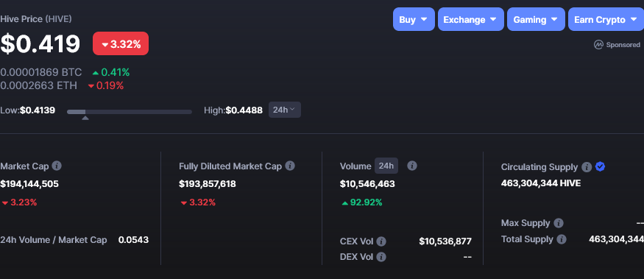Click the Total Supply info icon
The height and width of the screenshot is (279, 644).
562,239
